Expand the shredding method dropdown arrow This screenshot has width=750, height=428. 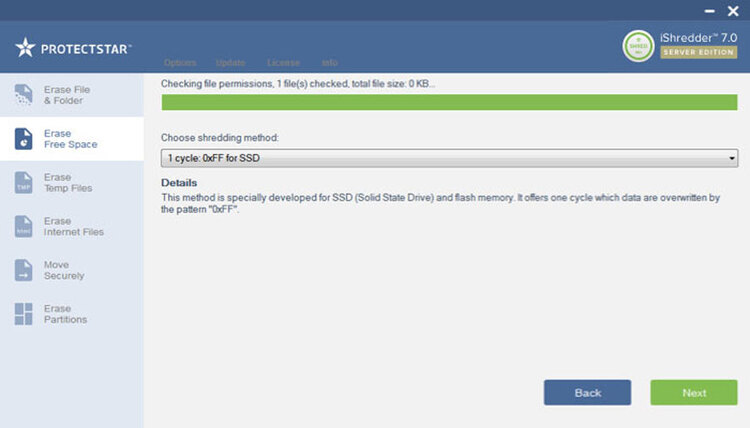click(732, 158)
